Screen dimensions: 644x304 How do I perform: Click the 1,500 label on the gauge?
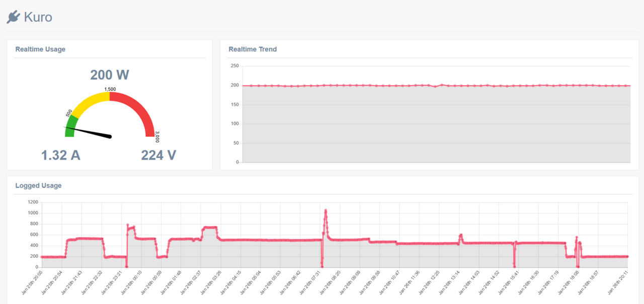(x=110, y=89)
